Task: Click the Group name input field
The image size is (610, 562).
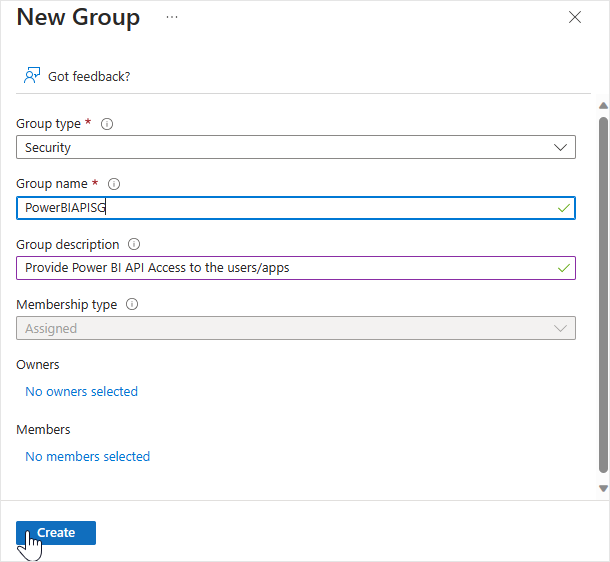Action: [280, 208]
